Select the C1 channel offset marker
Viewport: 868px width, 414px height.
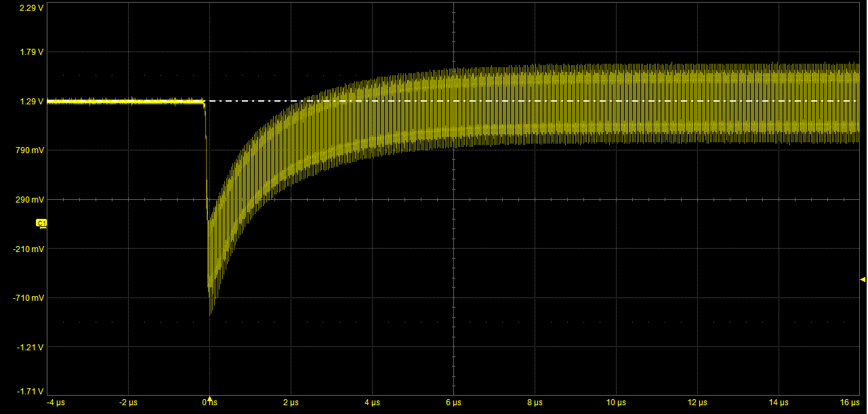coord(41,223)
